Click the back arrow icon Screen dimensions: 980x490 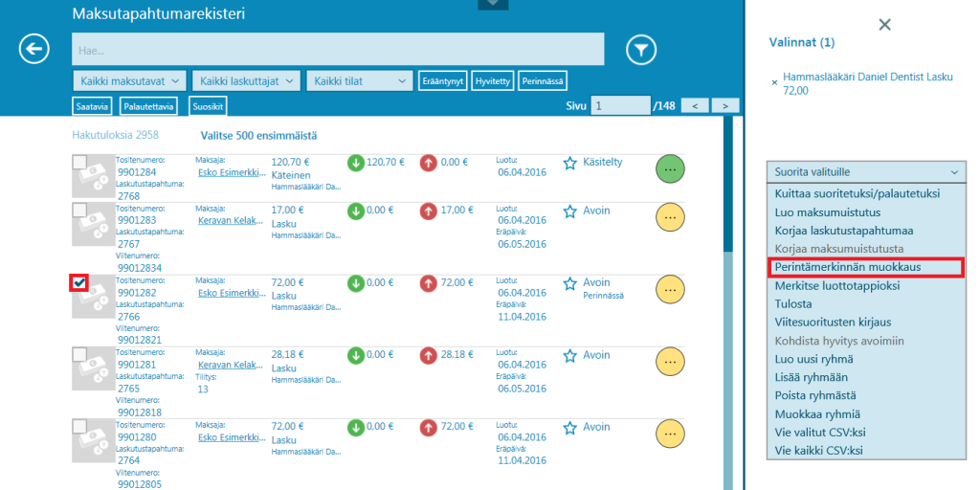click(34, 49)
